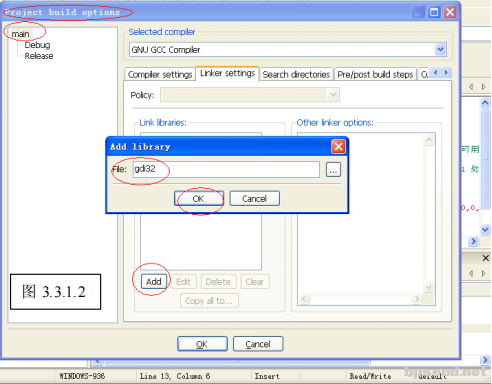Select the Linker settings tab
The image size is (492, 384).
tap(228, 73)
